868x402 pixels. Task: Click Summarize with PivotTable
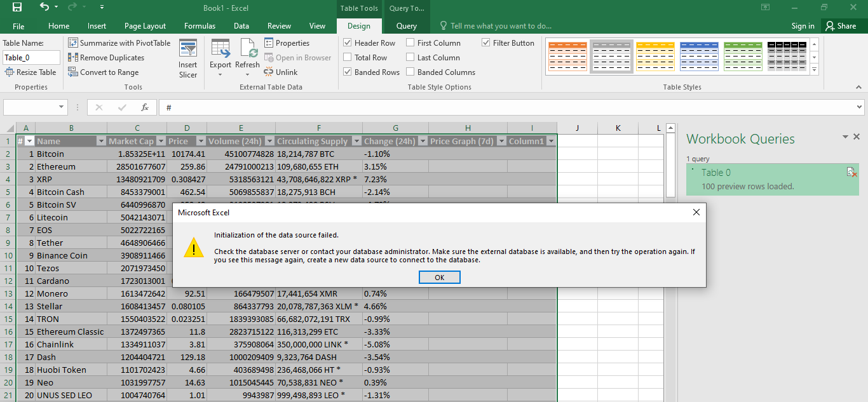(x=119, y=43)
